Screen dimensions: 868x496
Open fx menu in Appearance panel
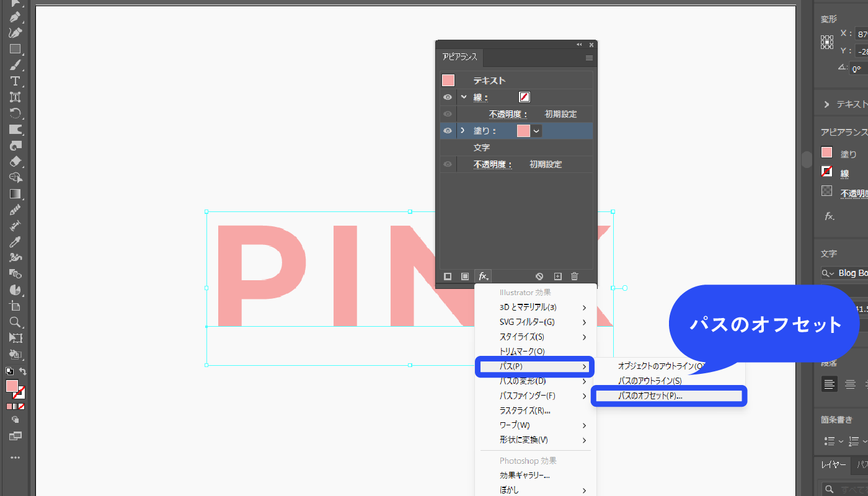(483, 277)
